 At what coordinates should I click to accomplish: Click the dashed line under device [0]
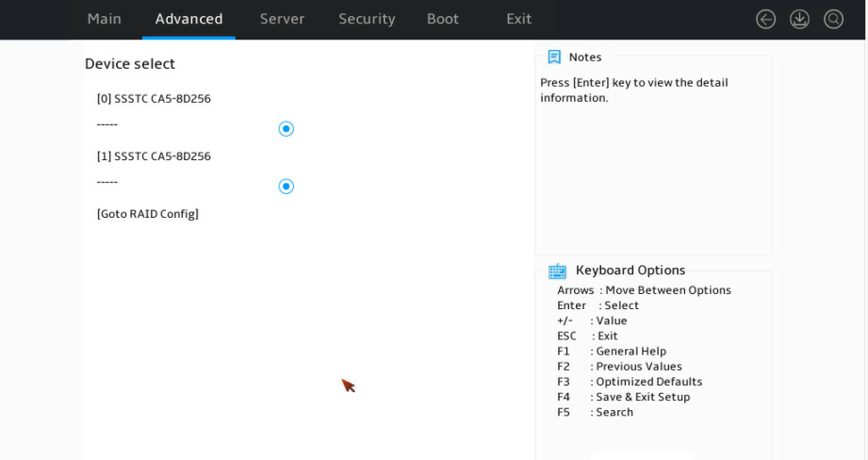[x=106, y=124]
